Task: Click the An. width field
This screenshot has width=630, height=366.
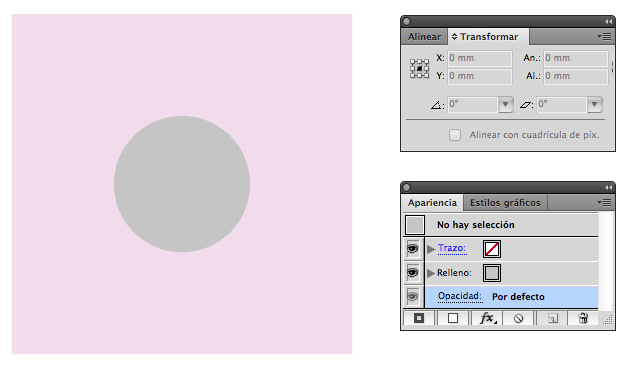Action: pos(575,58)
